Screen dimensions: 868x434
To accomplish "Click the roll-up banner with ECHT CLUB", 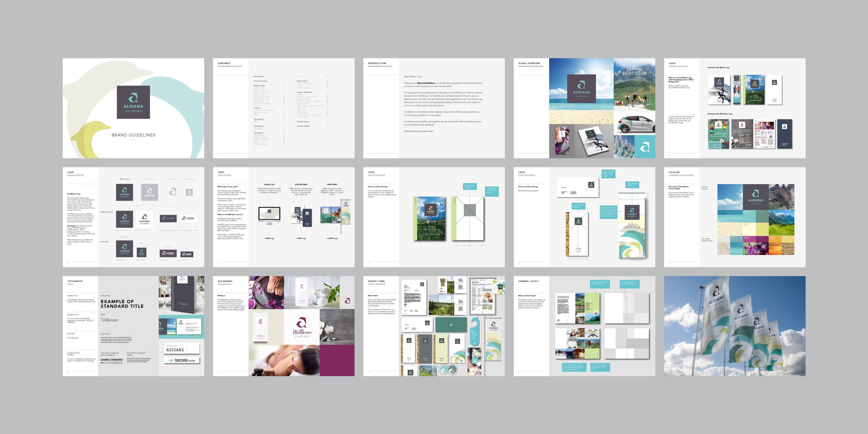I will pyautogui.click(x=632, y=226).
